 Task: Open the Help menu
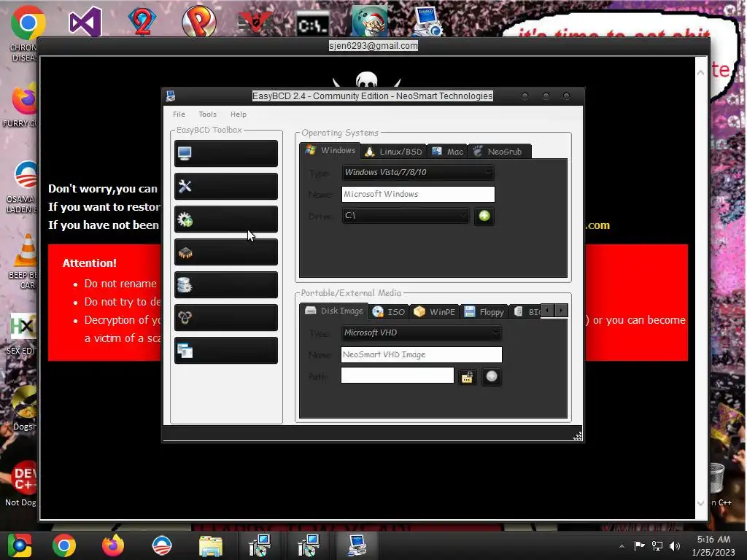pyautogui.click(x=239, y=114)
